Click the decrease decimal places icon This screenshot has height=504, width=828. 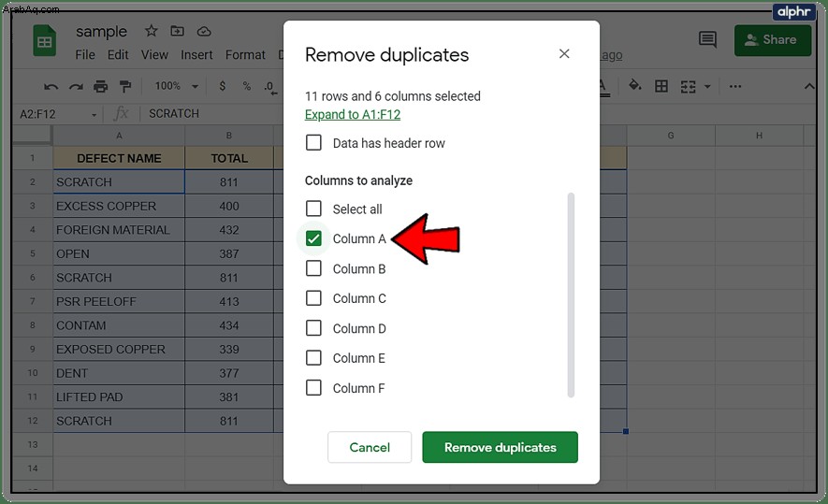pyautogui.click(x=270, y=87)
